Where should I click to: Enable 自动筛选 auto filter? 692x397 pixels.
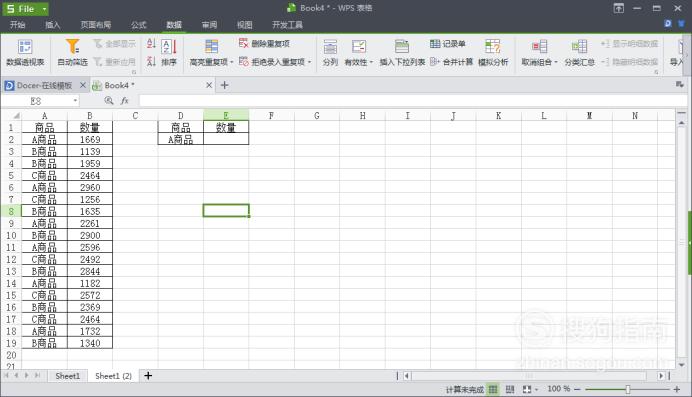click(72, 53)
